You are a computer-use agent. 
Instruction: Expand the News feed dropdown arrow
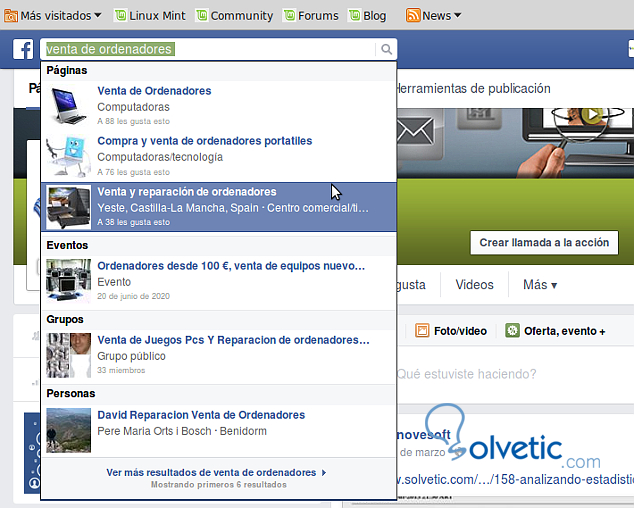coord(457,15)
